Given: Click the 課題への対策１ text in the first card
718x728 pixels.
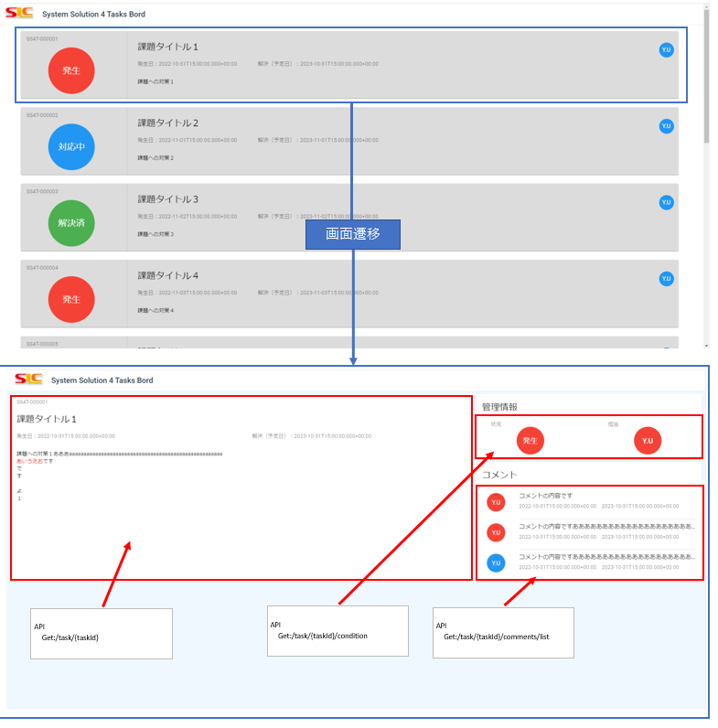Looking at the screenshot, I should 155,81.
